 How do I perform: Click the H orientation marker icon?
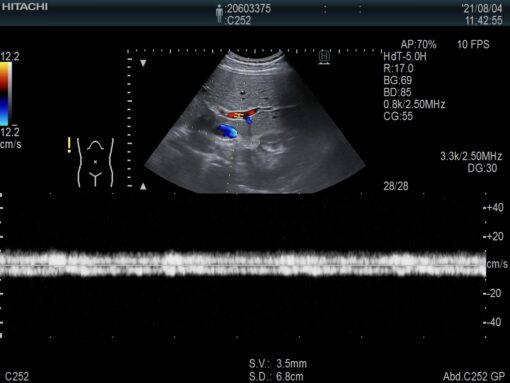point(324,57)
